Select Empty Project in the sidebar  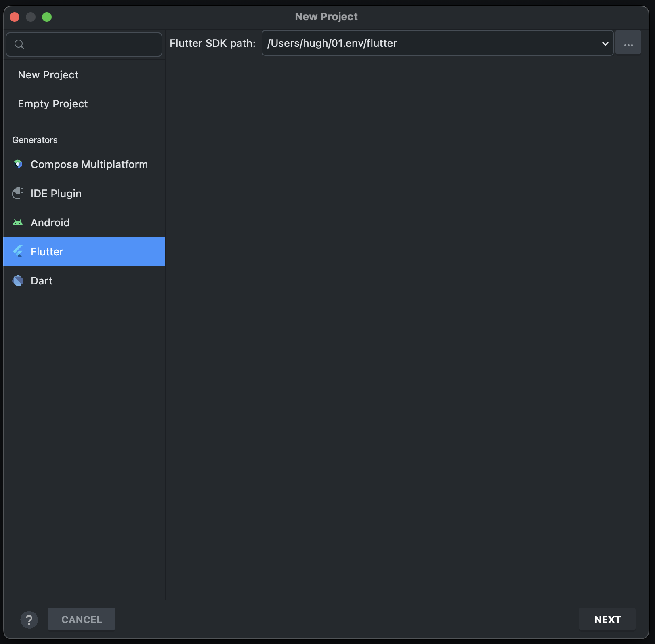(84, 104)
